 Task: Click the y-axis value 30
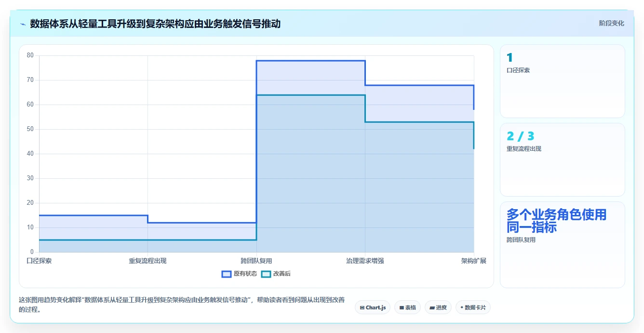click(30, 178)
